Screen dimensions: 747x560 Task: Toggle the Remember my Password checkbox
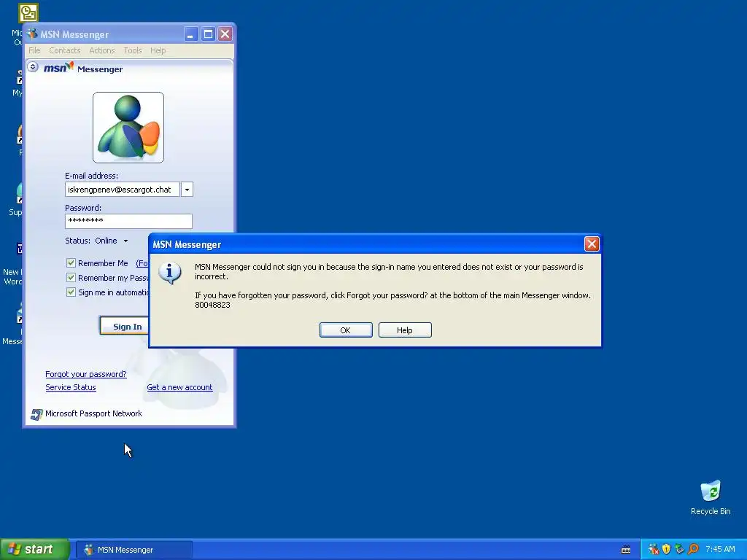71,278
